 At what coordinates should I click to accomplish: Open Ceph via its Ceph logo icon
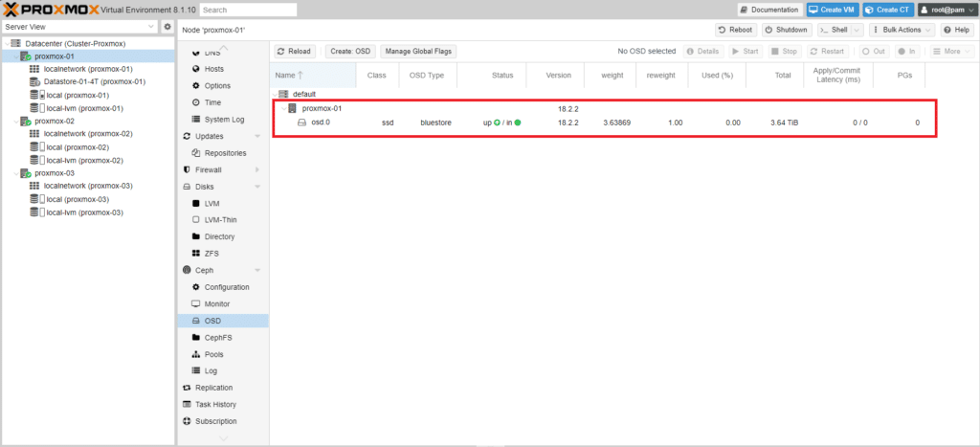click(x=187, y=270)
